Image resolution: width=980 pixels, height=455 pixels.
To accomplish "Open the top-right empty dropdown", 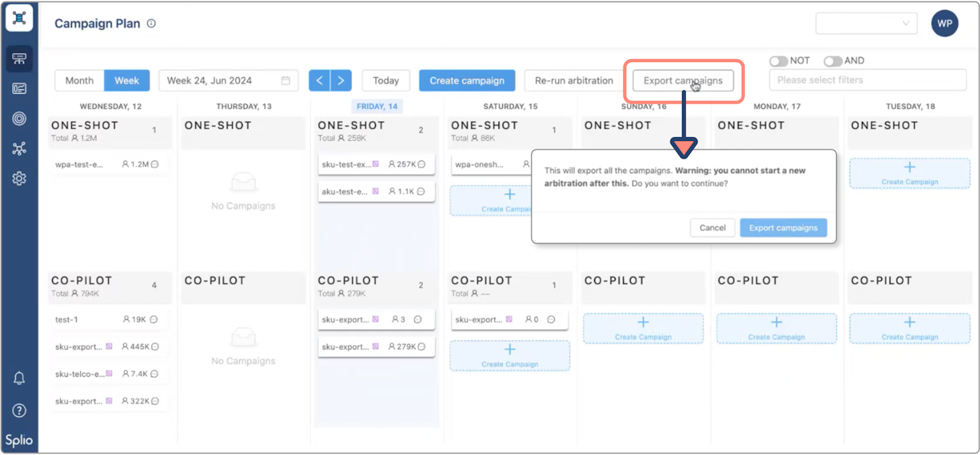I will [866, 24].
